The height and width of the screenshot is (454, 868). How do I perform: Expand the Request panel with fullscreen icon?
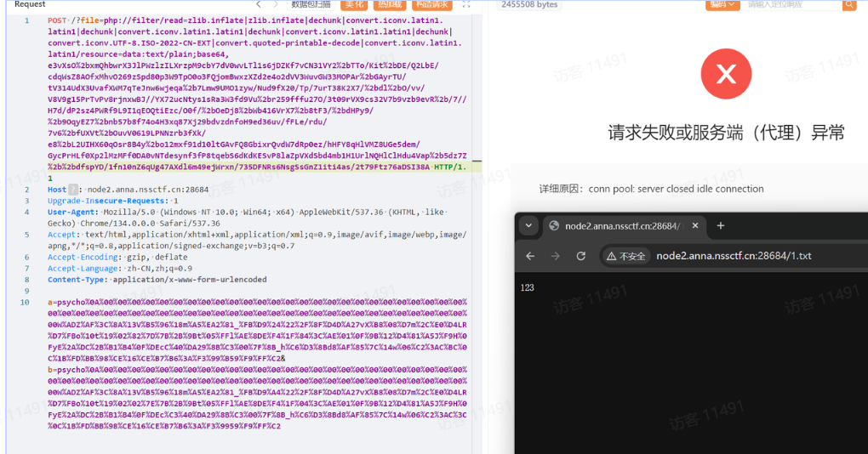coord(466,4)
